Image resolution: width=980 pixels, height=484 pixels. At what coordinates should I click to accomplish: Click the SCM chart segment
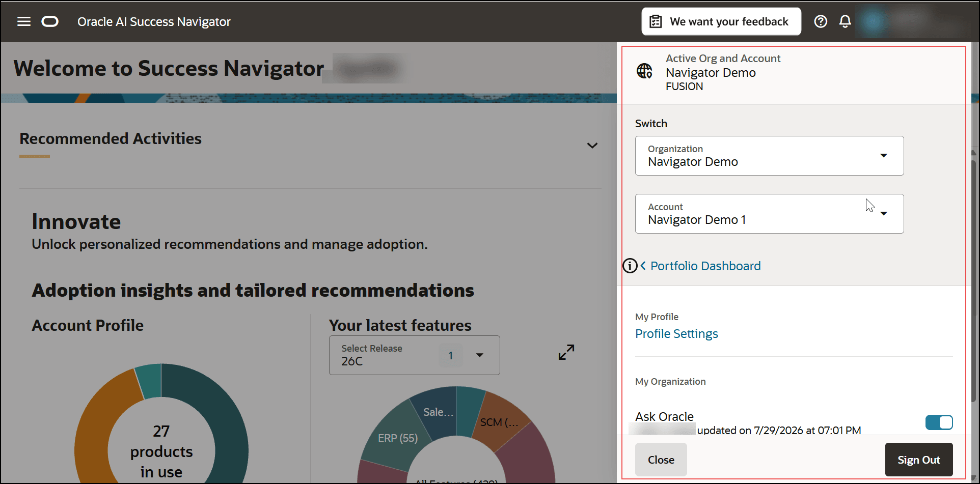[502, 421]
